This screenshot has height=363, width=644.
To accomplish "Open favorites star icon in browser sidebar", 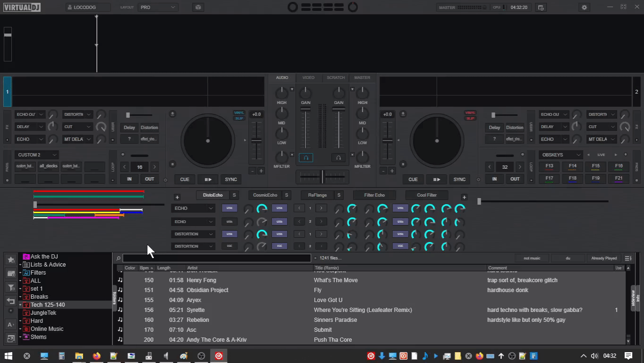I will (x=11, y=260).
